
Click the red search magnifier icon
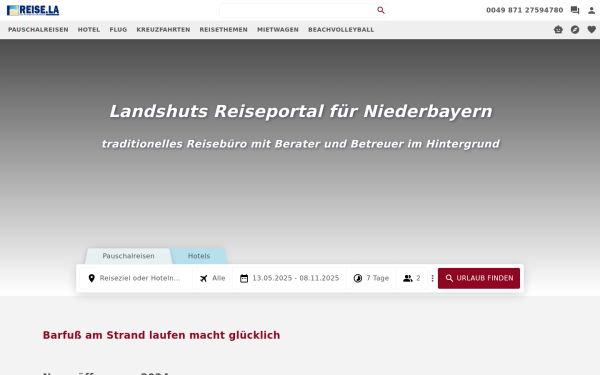pyautogui.click(x=381, y=10)
